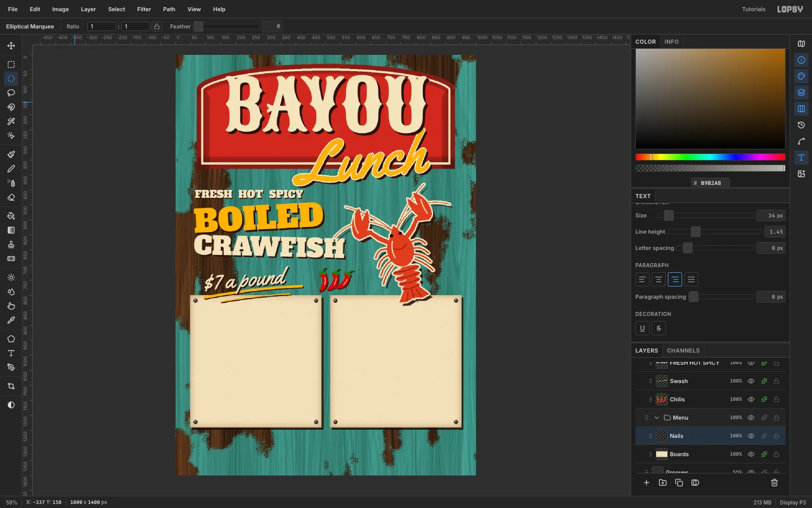Select the Text tool in left toolbar

tap(11, 353)
